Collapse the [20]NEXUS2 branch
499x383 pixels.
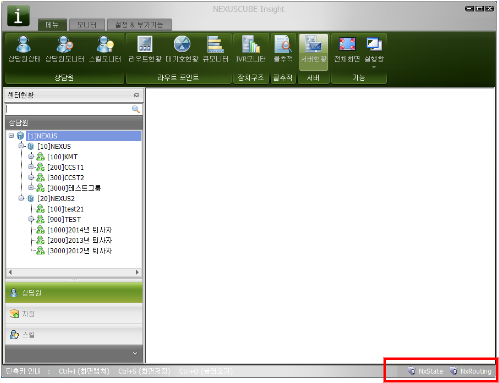pos(21,198)
